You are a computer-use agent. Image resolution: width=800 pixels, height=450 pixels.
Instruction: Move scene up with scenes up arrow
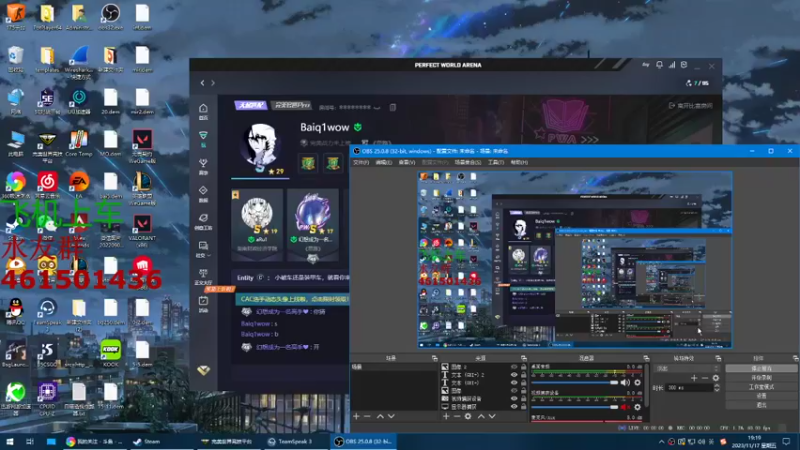tap(380, 416)
